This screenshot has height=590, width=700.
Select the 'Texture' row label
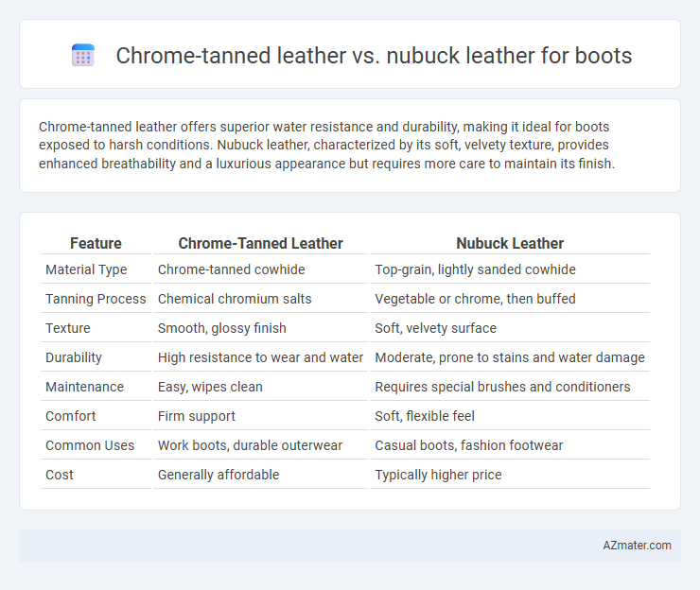pyautogui.click(x=68, y=328)
